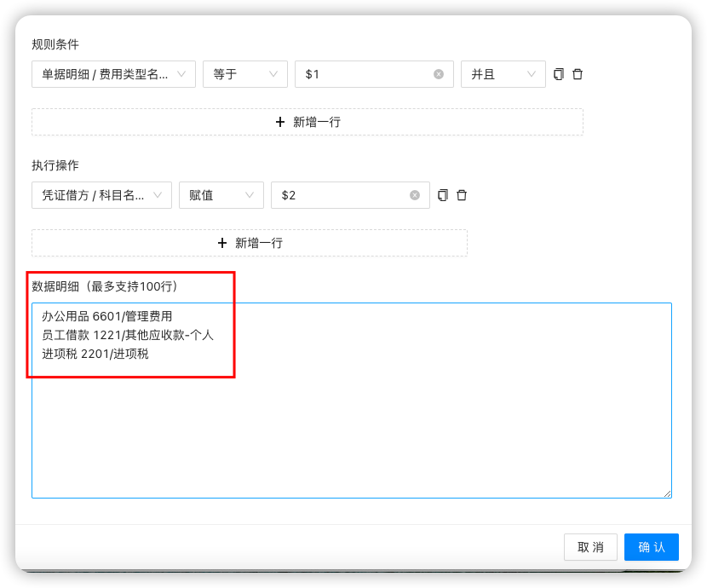Open the 并且 logic dropdown
The width and height of the screenshot is (707, 588).
(503, 74)
